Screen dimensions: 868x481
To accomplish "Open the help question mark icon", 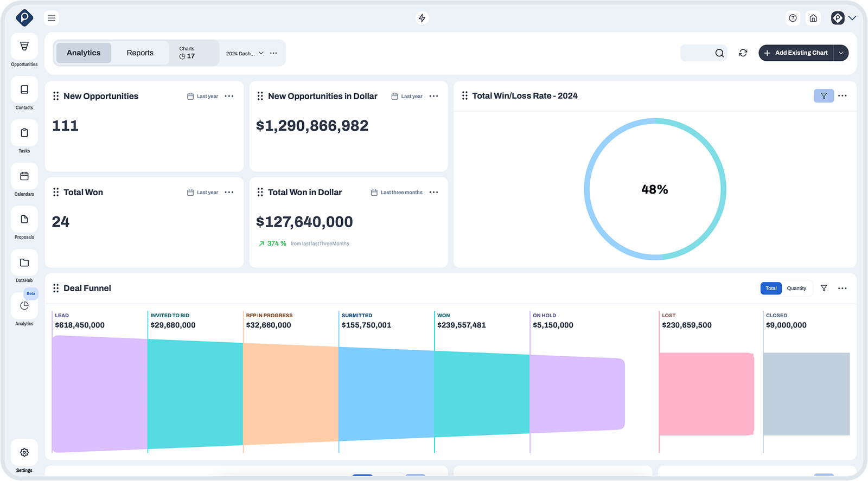I will [793, 18].
